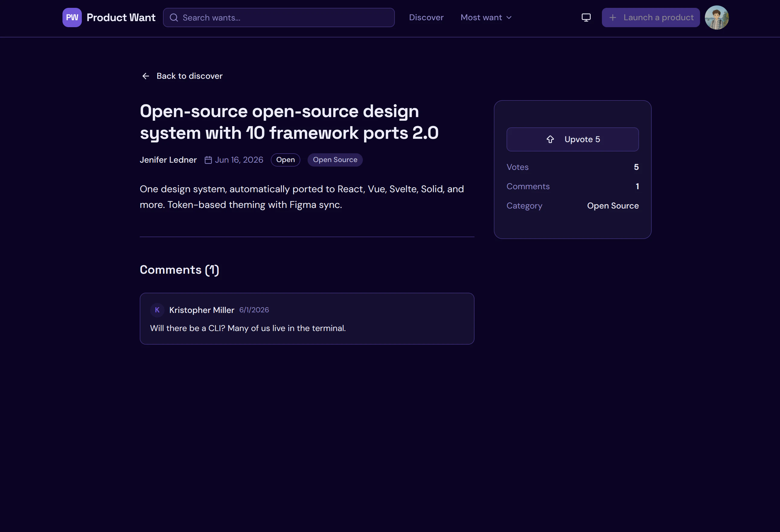Click the Votes label in sidebar
Screen dimensions: 780x532
coord(517,167)
